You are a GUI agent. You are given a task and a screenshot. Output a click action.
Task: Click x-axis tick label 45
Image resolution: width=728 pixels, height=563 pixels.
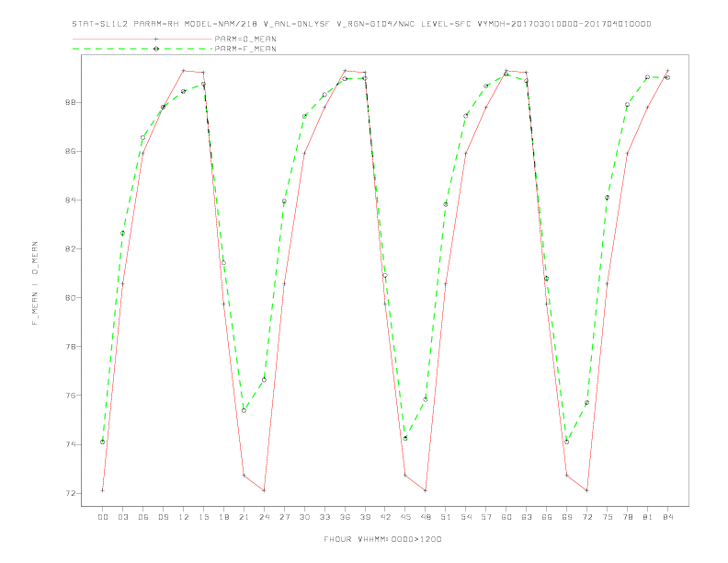coord(405,517)
